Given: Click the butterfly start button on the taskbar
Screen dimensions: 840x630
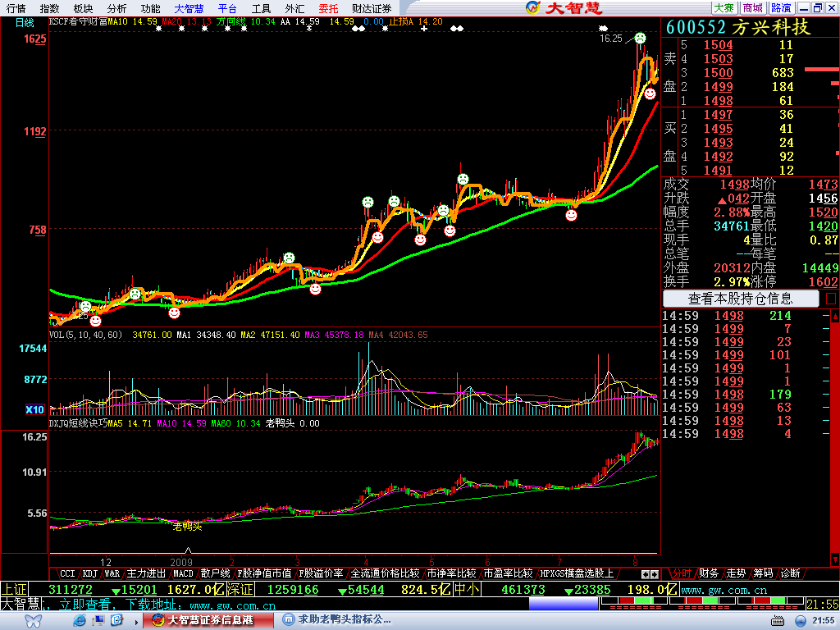Looking at the screenshot, I should point(33,621).
